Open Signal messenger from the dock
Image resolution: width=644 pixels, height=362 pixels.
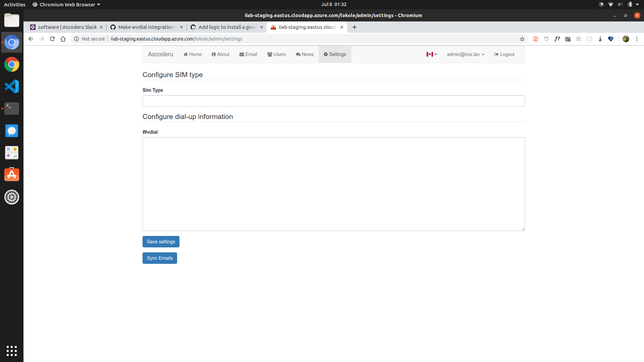[12, 131]
